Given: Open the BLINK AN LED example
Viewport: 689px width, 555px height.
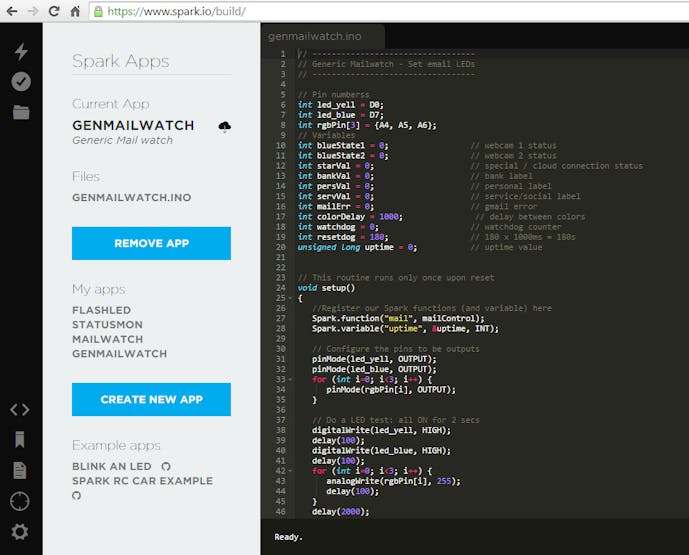Looking at the screenshot, I should (x=112, y=466).
